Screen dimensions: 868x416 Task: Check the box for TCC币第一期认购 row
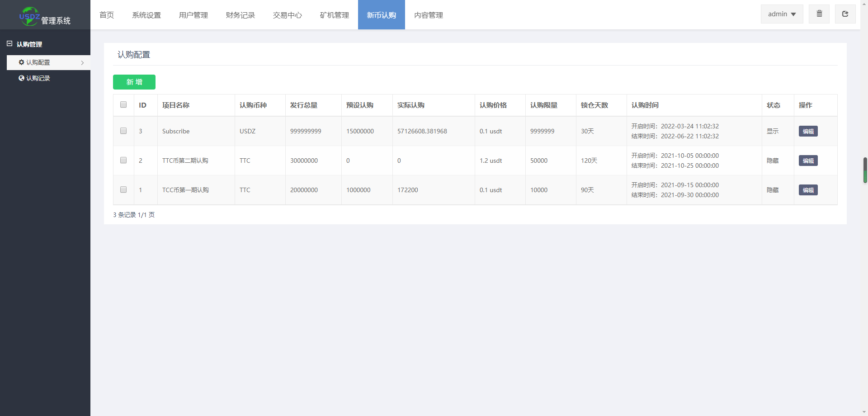(123, 189)
